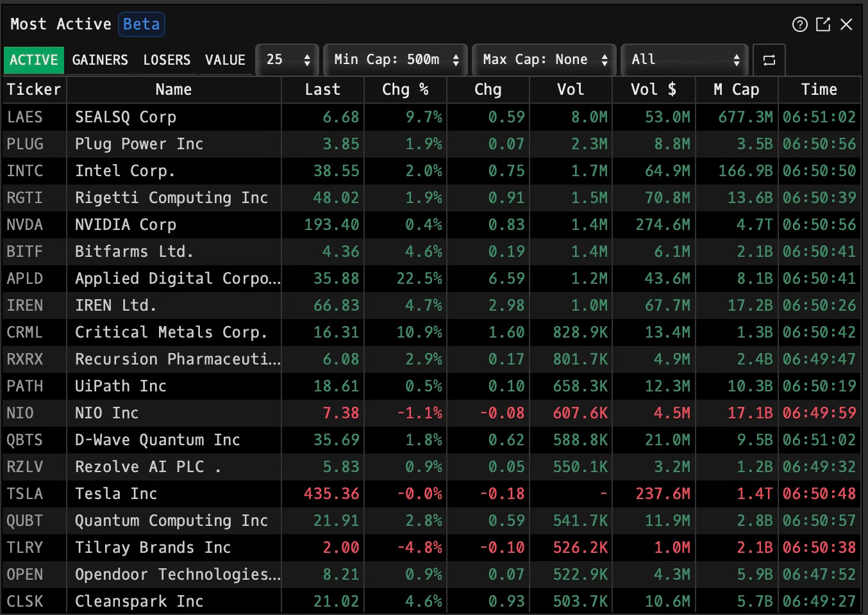The image size is (868, 615).
Task: Sort by the Last column header
Action: [x=322, y=90]
